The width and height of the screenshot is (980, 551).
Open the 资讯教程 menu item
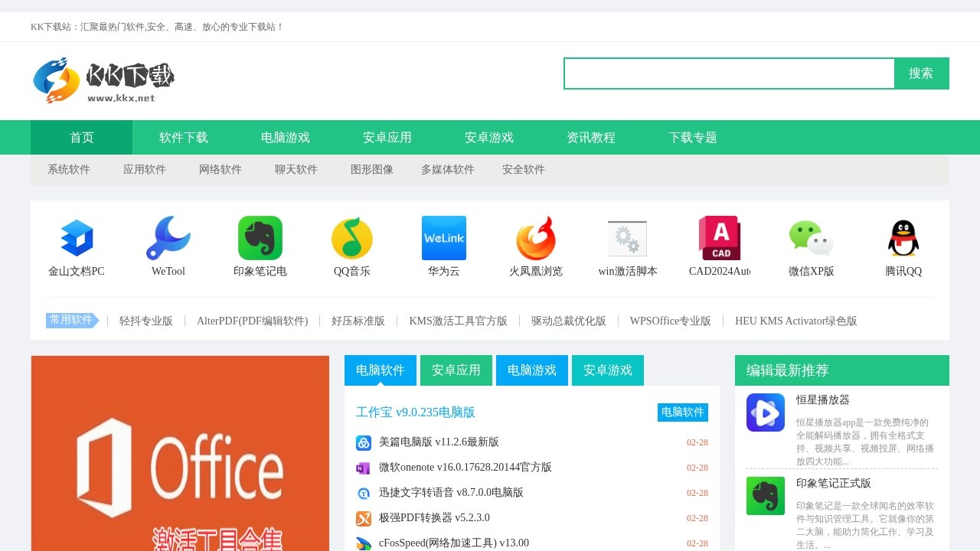[590, 137]
